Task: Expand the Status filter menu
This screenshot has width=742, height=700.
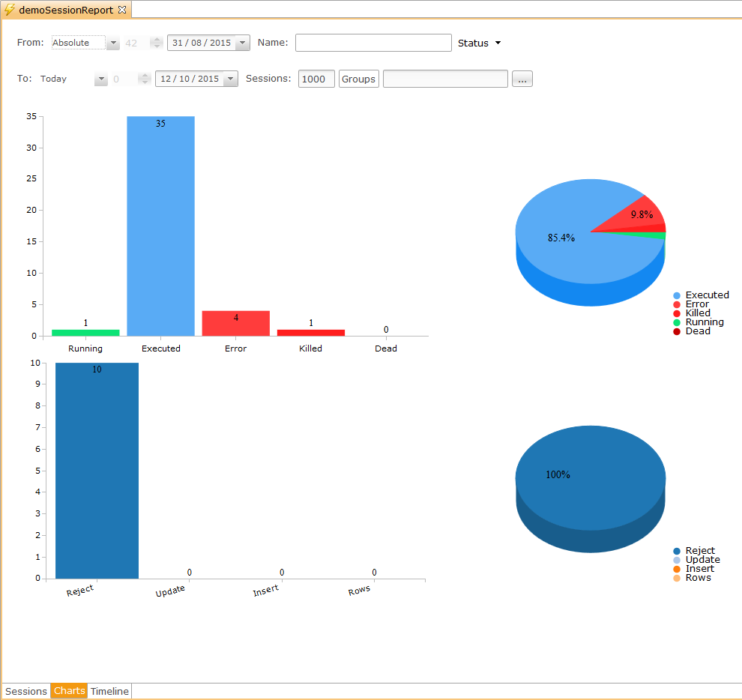Action: (x=497, y=43)
